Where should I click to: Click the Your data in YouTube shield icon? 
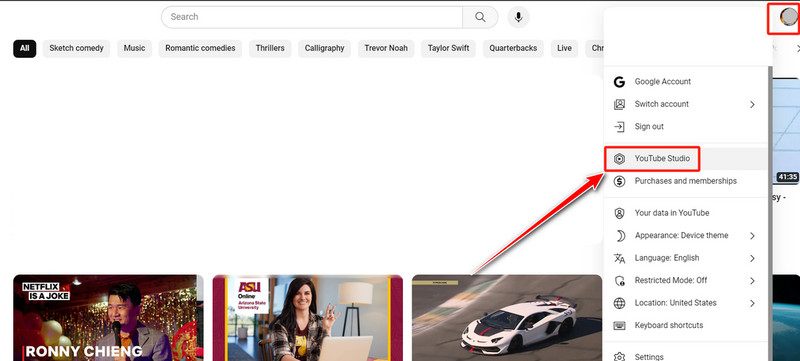[x=619, y=213]
